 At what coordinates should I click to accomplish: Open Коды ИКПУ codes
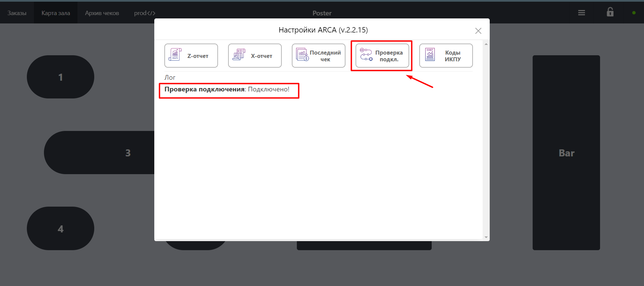[446, 56]
